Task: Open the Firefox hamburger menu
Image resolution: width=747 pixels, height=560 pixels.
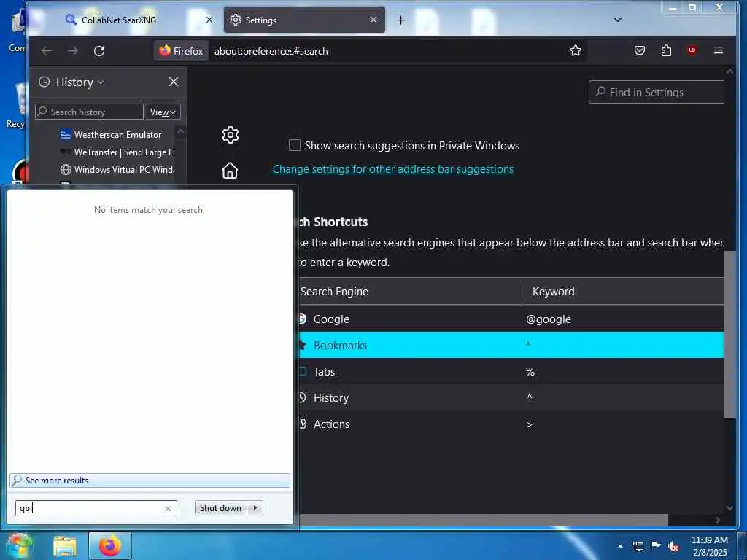Action: point(719,50)
